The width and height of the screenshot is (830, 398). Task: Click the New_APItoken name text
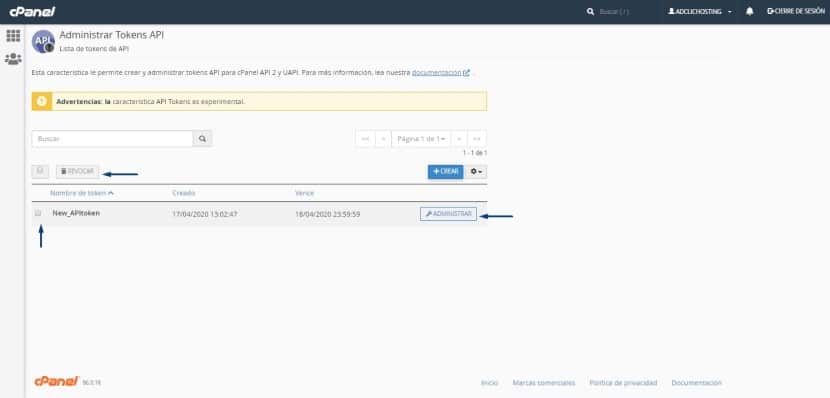(76, 213)
